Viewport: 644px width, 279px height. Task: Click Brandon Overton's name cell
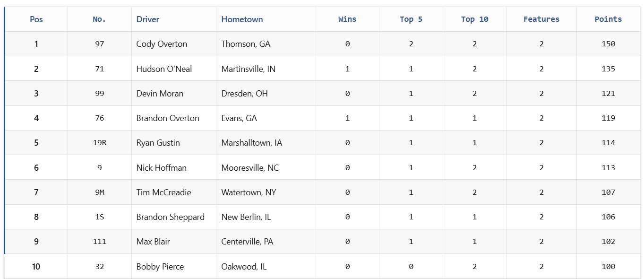(168, 118)
